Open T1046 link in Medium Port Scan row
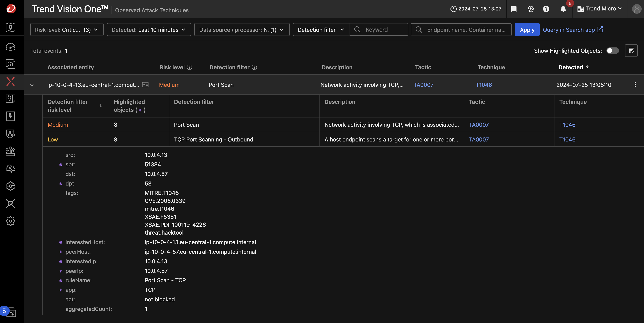This screenshot has width=644, height=323. [x=567, y=125]
